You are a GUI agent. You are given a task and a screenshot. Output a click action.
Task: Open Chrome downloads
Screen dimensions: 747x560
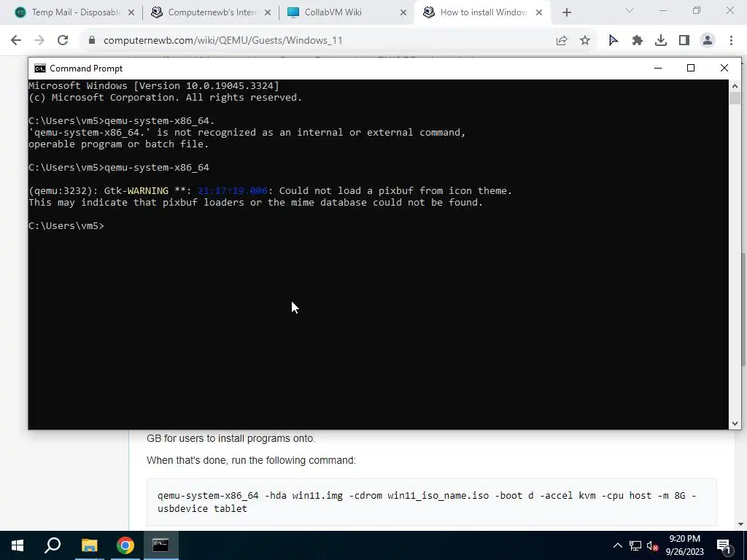pos(661,41)
